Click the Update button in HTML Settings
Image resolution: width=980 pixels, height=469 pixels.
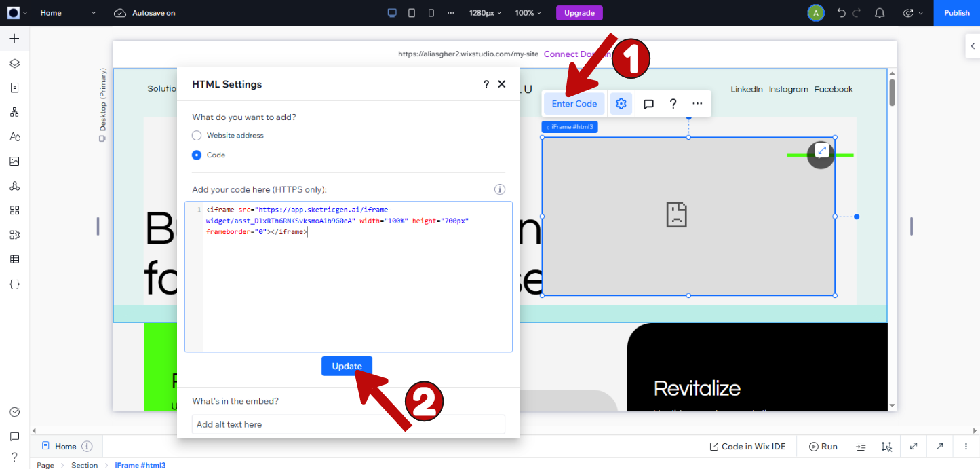pos(347,366)
